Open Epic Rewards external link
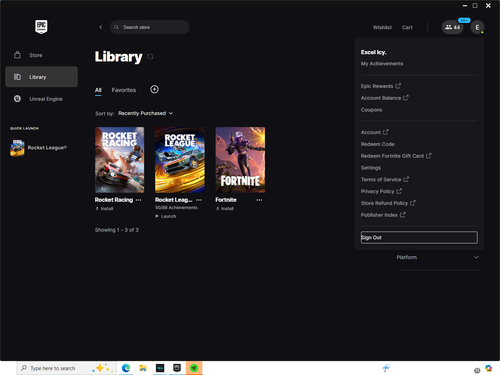Image resolution: width=500 pixels, height=375 pixels. coord(381,86)
